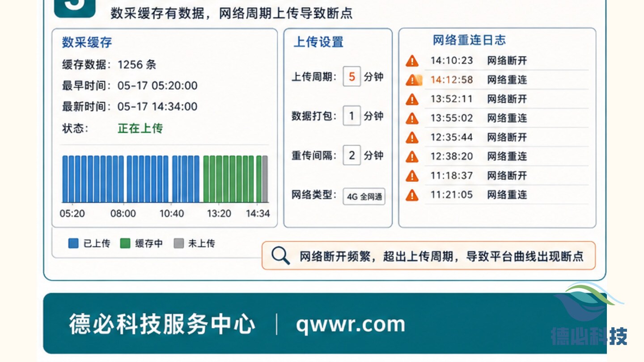
Task: Click the 08:00 label on the chart axis
Action: coord(123,214)
